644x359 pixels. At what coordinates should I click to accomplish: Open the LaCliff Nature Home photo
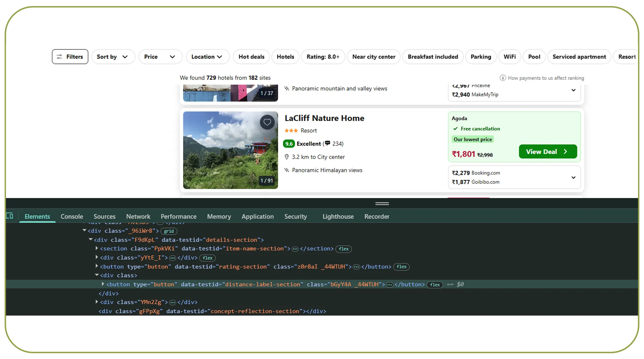pos(230,150)
